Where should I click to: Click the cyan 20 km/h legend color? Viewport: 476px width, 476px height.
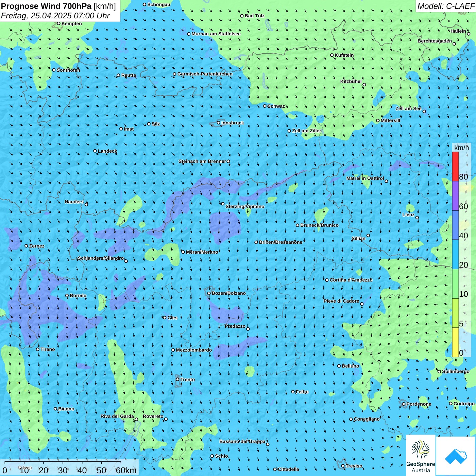(455, 255)
